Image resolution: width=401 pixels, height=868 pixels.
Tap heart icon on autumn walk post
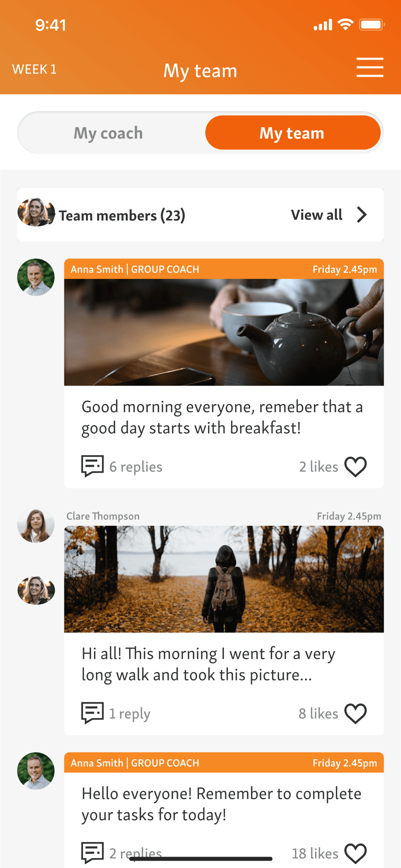tap(356, 713)
